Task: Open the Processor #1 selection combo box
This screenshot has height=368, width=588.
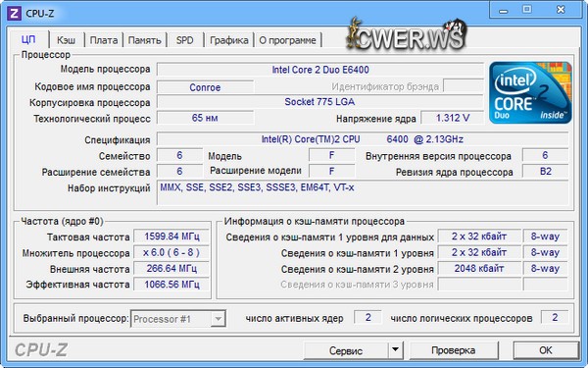Action: click(178, 319)
